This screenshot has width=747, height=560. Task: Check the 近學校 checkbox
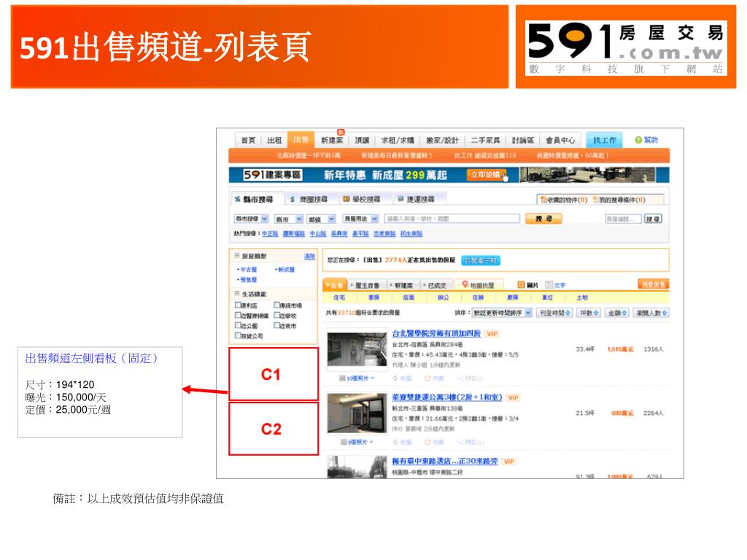pyautogui.click(x=276, y=315)
